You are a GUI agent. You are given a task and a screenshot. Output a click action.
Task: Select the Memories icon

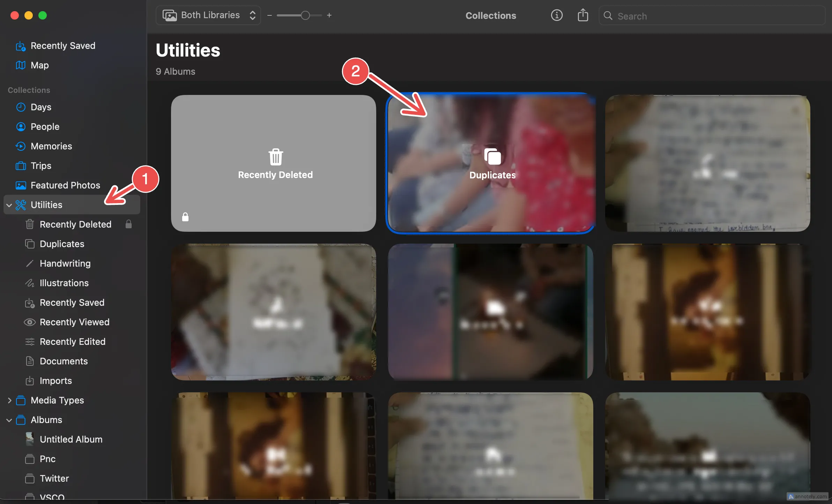[21, 146]
